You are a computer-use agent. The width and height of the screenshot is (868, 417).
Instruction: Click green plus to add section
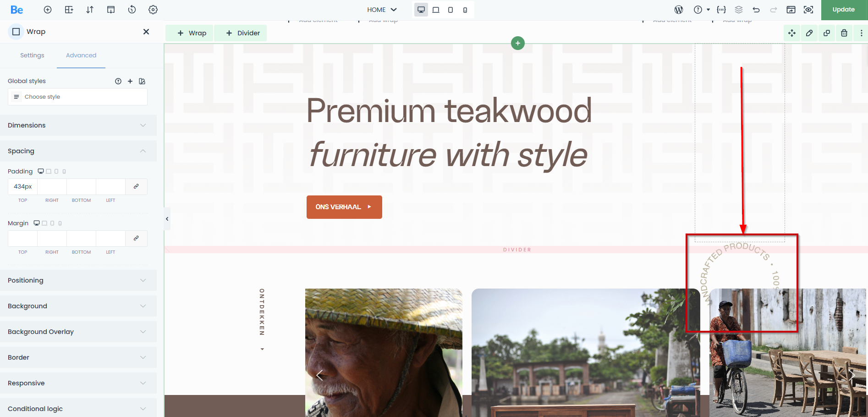pos(518,43)
